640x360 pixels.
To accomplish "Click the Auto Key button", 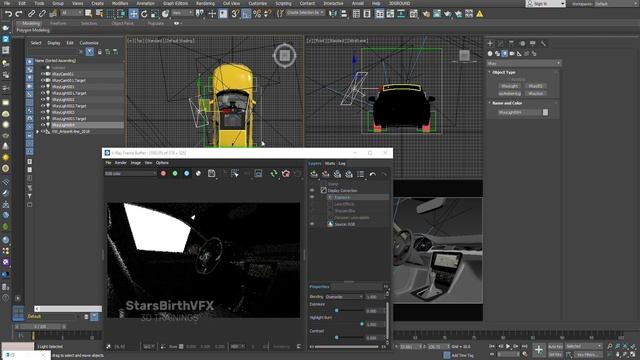I will [555, 347].
